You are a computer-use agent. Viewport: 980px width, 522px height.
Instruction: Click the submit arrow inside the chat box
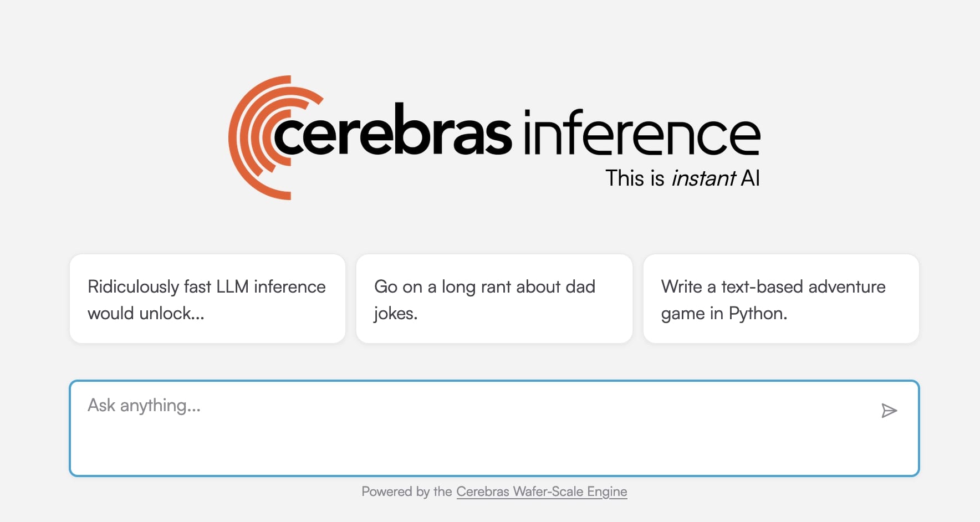(x=890, y=411)
